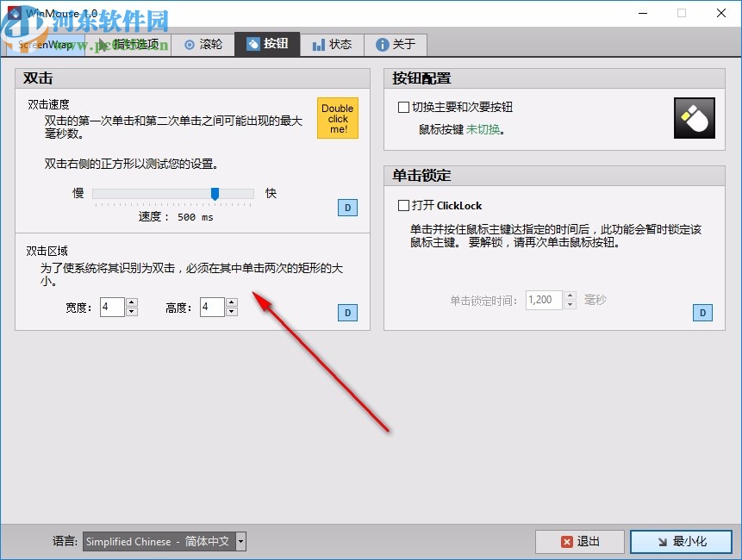Select the 按钮 buttons tab
The height and width of the screenshot is (560, 742).
[267, 44]
